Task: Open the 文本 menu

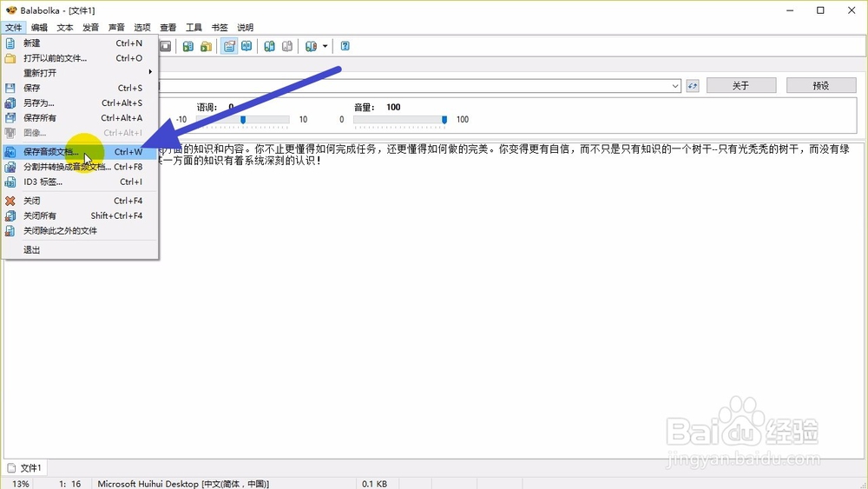Action: pyautogui.click(x=65, y=27)
